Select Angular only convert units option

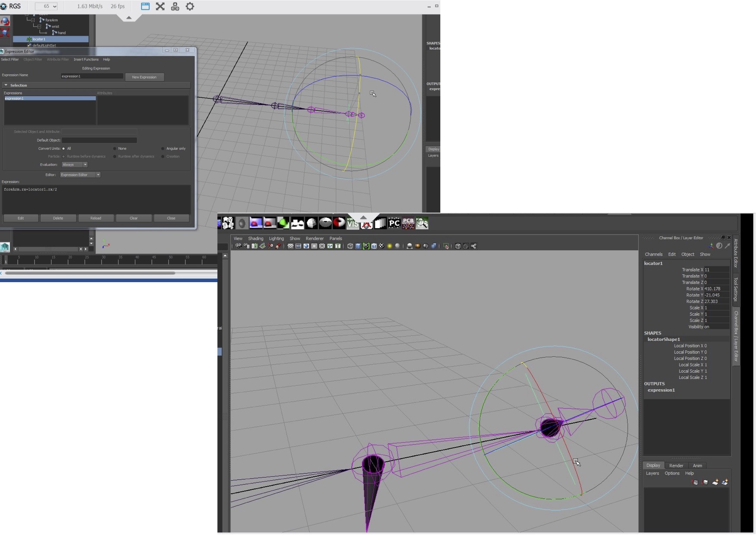point(163,148)
